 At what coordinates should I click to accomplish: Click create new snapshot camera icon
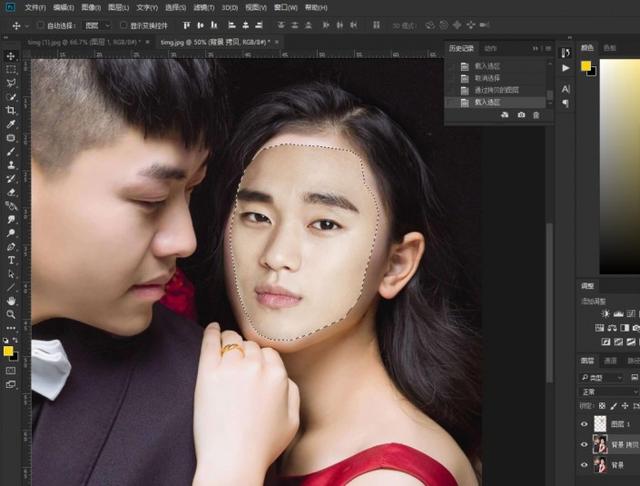pos(521,115)
